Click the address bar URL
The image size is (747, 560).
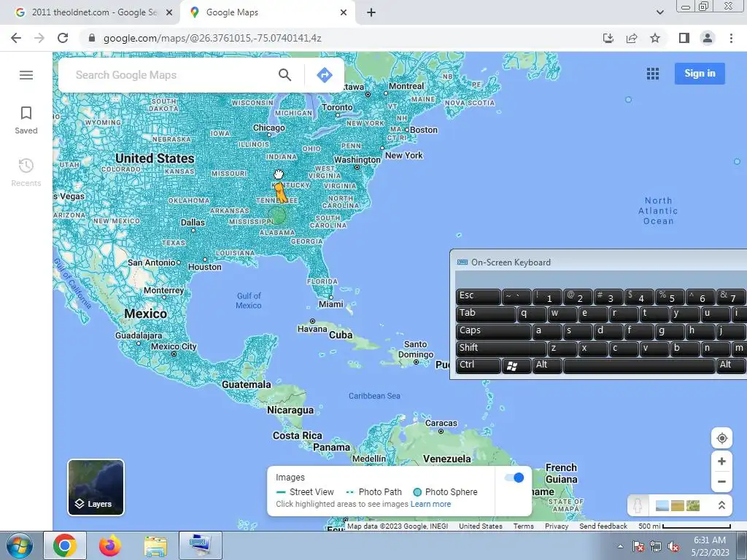pos(212,38)
